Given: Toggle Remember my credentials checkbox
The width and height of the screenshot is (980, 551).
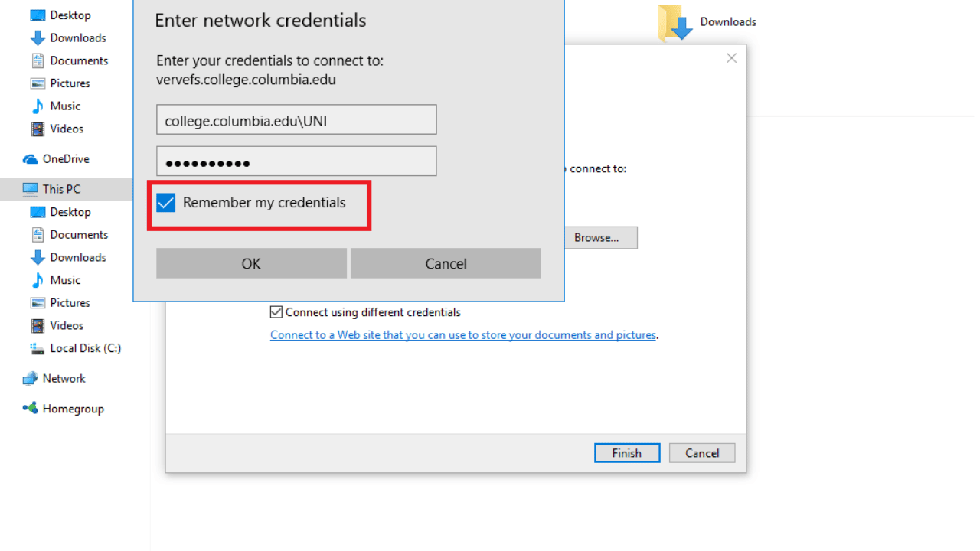Looking at the screenshot, I should pos(165,203).
